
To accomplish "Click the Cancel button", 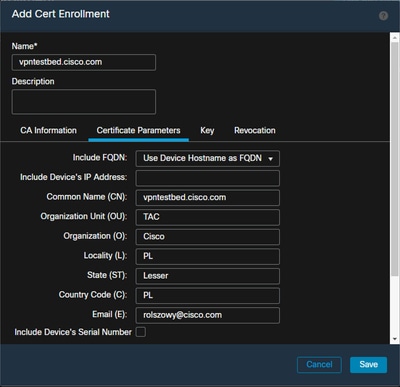I will (x=319, y=365).
